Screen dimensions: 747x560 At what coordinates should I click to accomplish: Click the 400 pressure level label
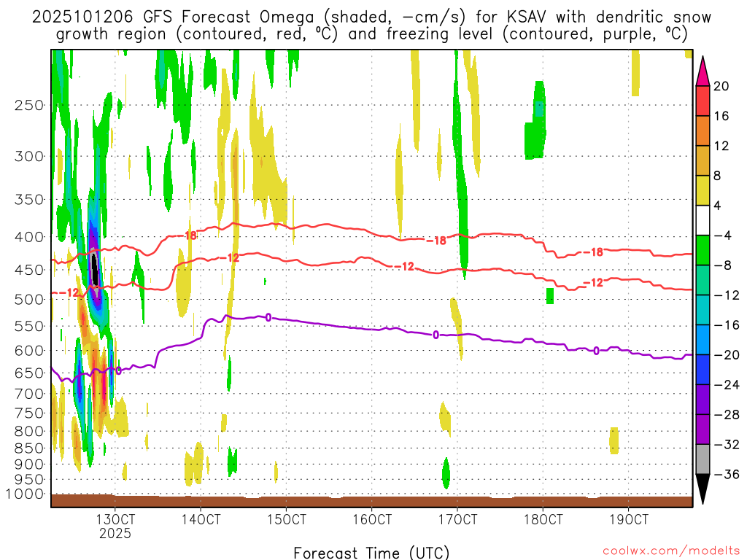tap(29, 237)
